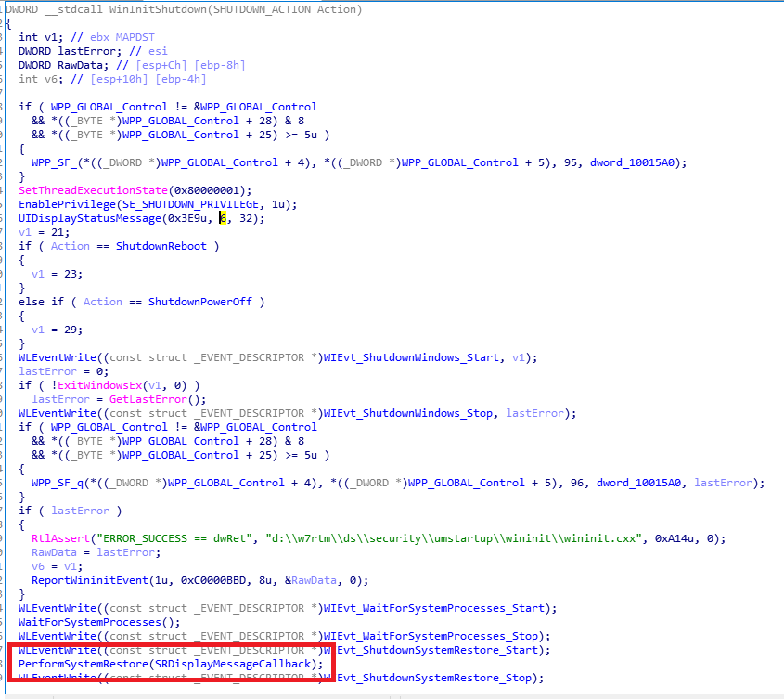Open ReportWininitEvent function call

click(x=90, y=581)
